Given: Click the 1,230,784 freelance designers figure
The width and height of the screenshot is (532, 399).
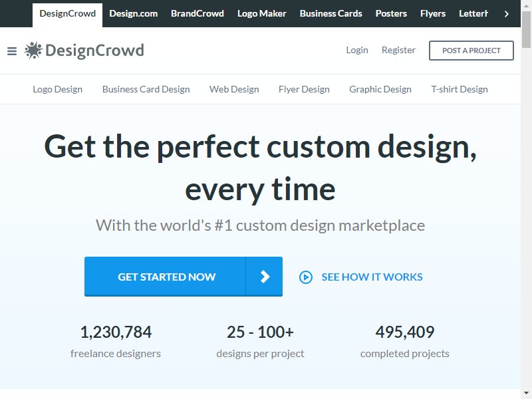Looking at the screenshot, I should 116,332.
